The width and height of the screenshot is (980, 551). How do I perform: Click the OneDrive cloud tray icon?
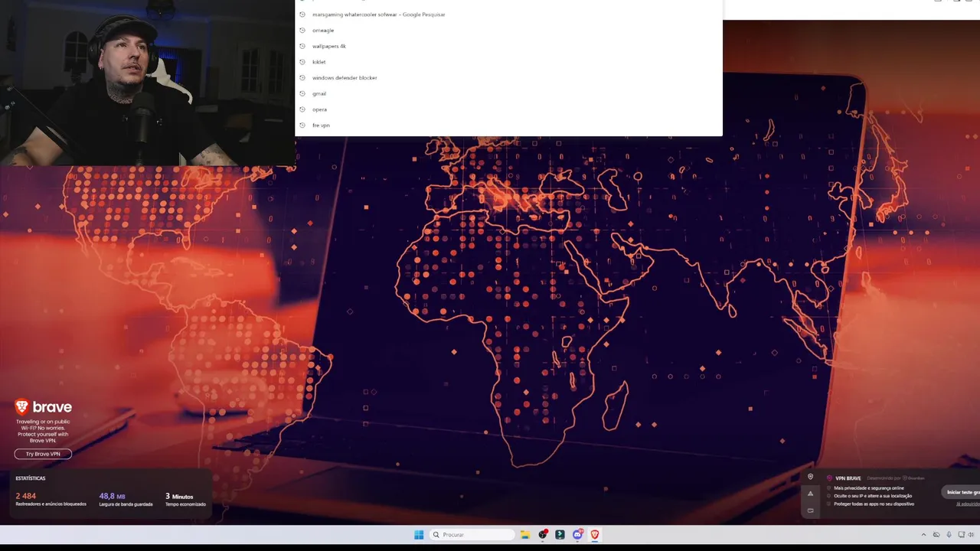pyautogui.click(x=936, y=534)
